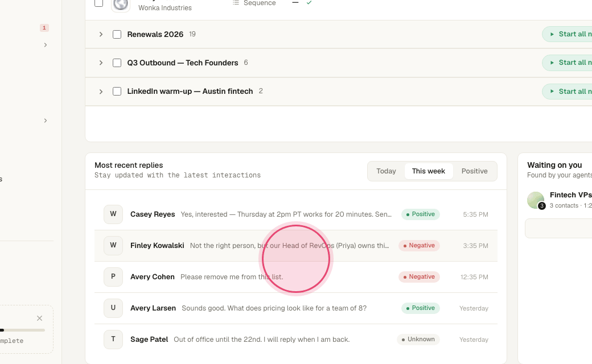The image size is (592, 364).
Task: Click the U avatar beside Avery Larsen
Action: (x=113, y=308)
